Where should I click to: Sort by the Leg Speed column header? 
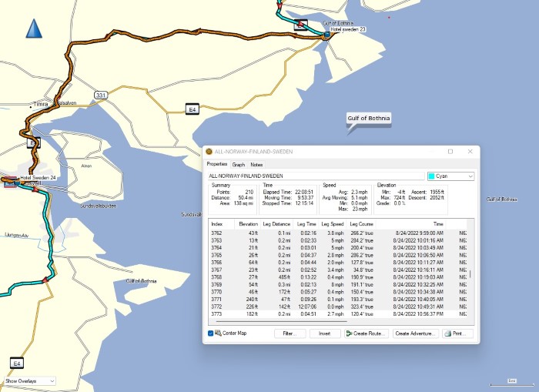[333, 224]
